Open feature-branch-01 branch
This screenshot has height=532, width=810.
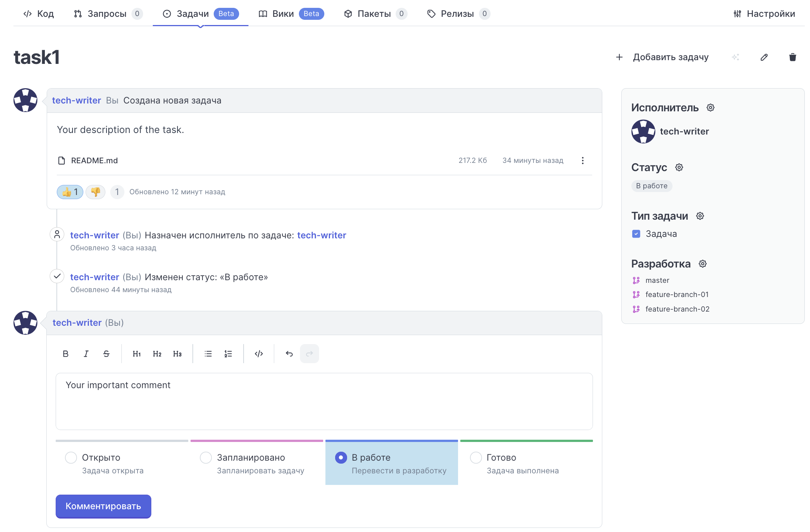click(x=677, y=294)
